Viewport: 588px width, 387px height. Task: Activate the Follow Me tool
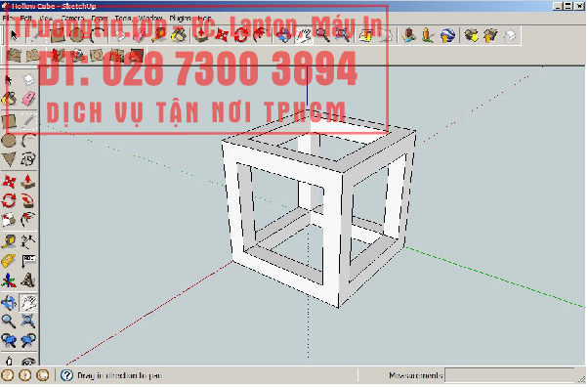pos(28,201)
